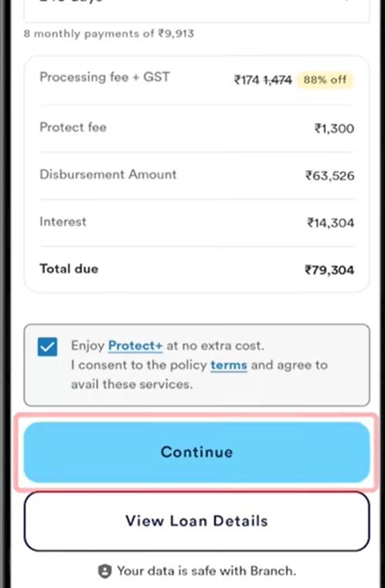This screenshot has height=588, width=385.
Task: Tap the Protect fee row label
Action: click(x=73, y=127)
